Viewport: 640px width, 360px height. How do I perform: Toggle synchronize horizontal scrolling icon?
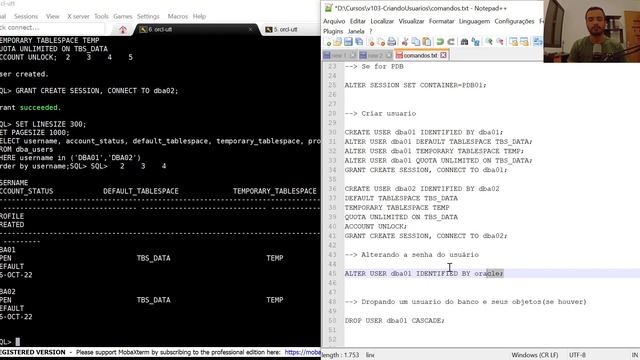pos(524,42)
